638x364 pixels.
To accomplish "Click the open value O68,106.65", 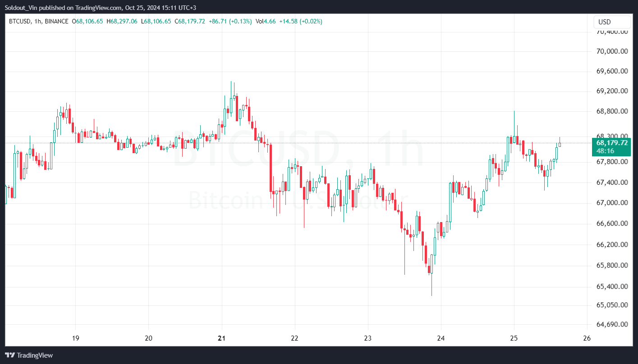I will [87, 21].
